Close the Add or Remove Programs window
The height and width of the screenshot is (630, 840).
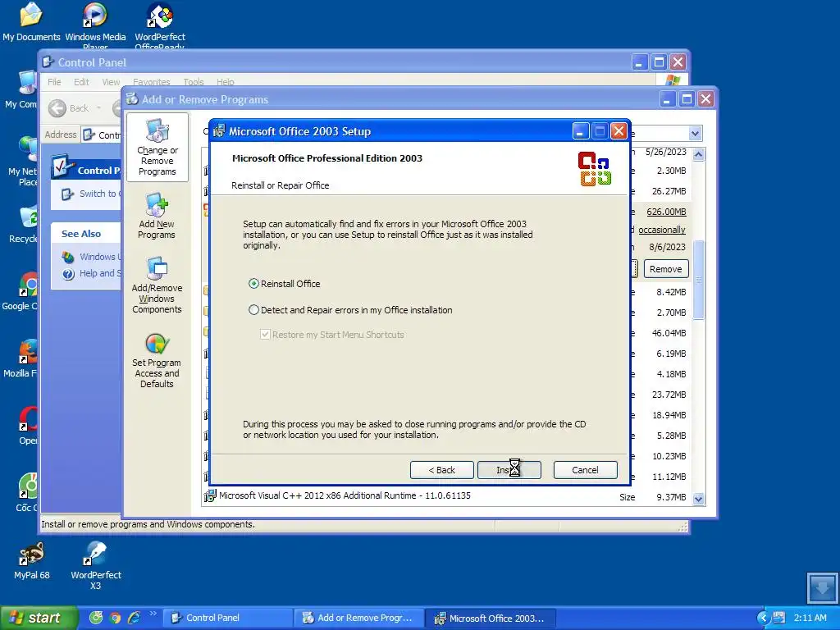[x=705, y=99]
